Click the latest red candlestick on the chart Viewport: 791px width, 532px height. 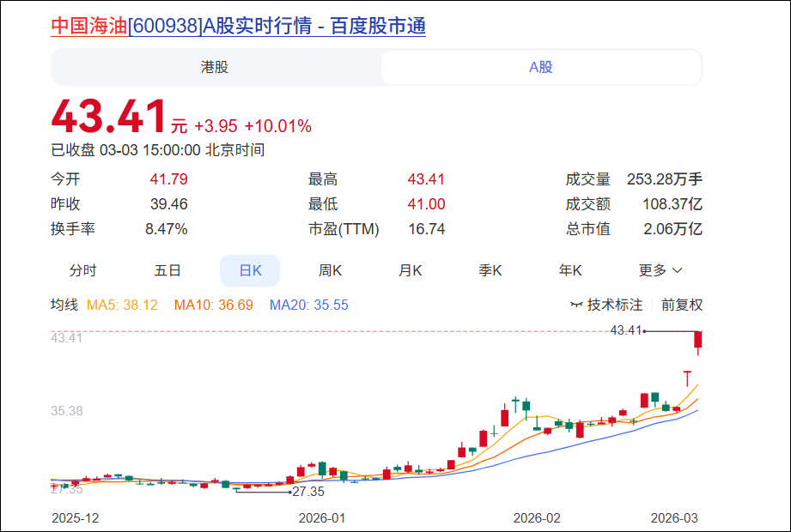click(697, 342)
